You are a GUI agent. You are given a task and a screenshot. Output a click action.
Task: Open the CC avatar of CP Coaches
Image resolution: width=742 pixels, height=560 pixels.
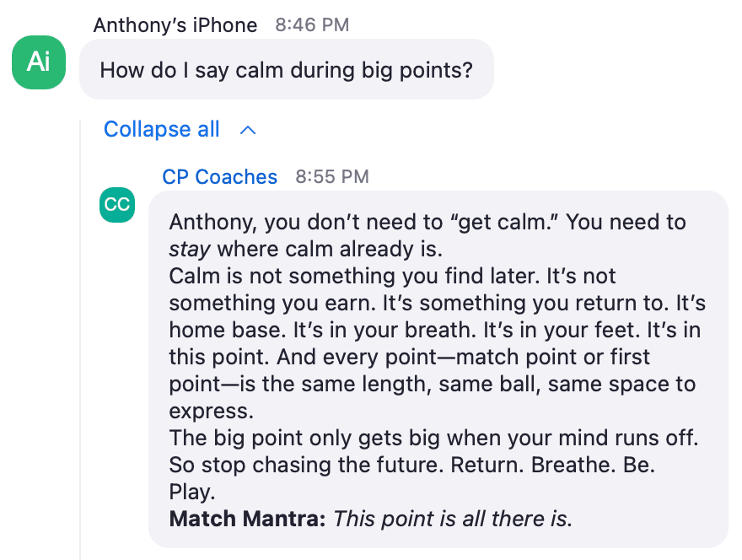[117, 205]
